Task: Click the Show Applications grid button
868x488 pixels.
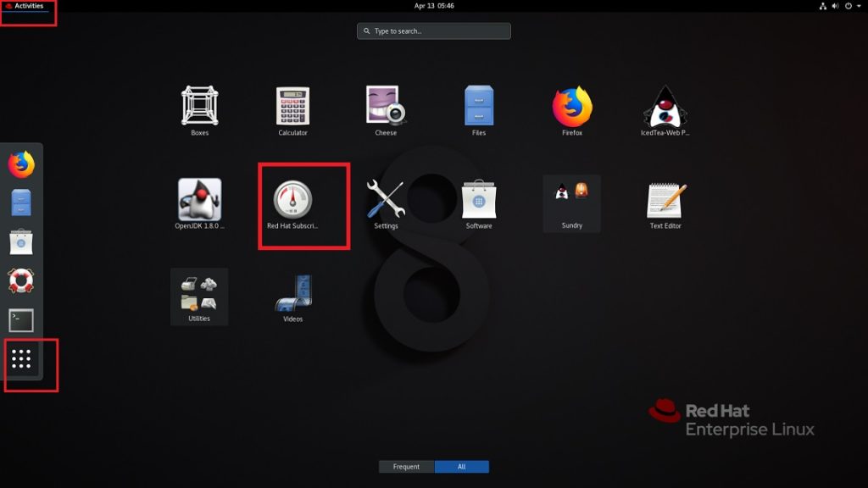Action: 21,359
